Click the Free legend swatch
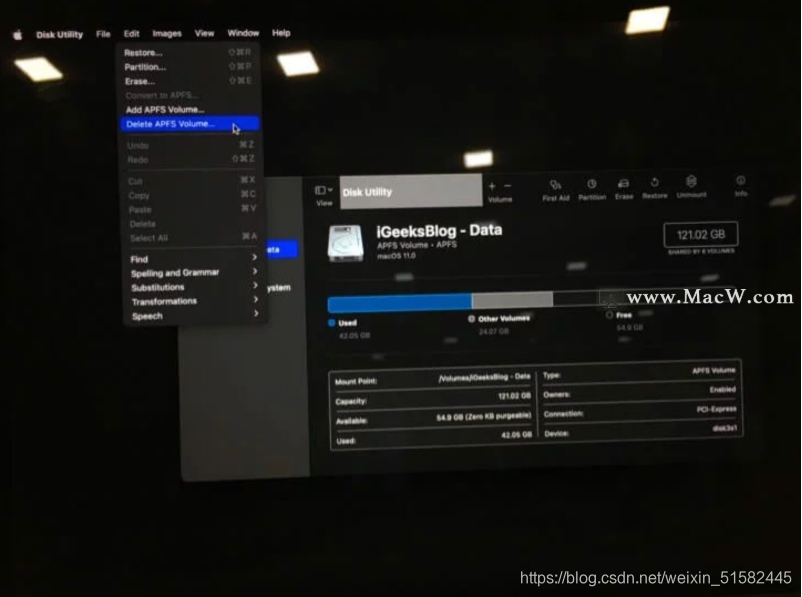 click(609, 315)
